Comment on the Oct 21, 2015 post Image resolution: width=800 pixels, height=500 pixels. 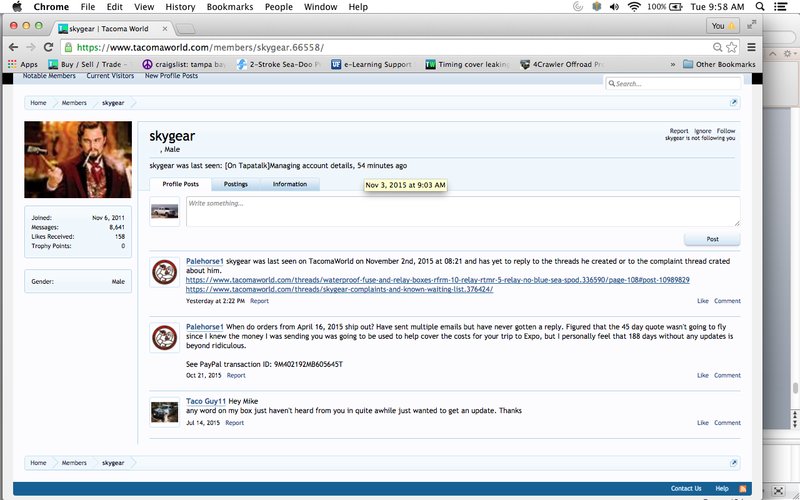(727, 375)
